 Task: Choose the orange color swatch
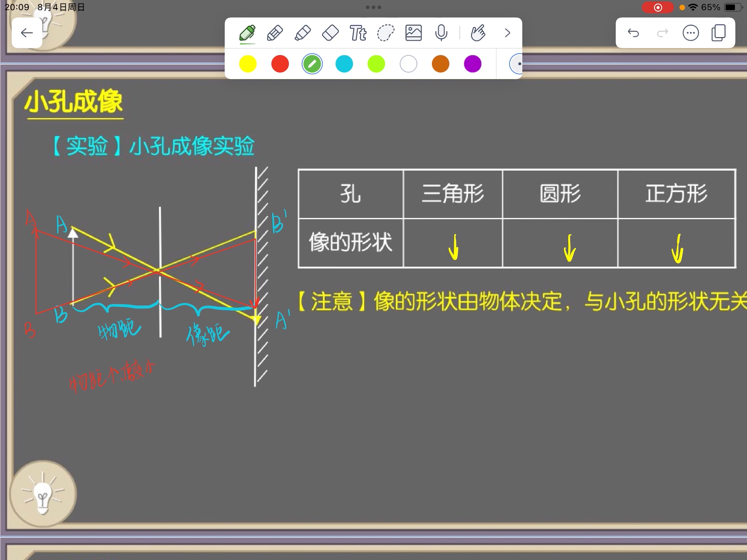coord(440,64)
